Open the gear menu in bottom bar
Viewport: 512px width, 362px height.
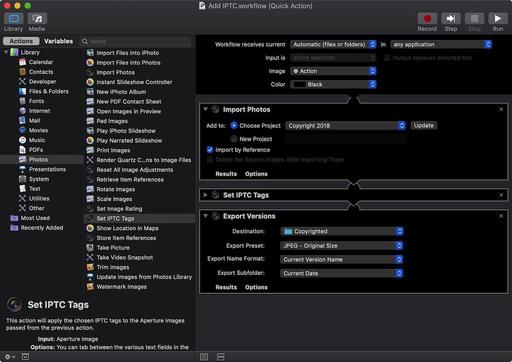click(x=10, y=357)
